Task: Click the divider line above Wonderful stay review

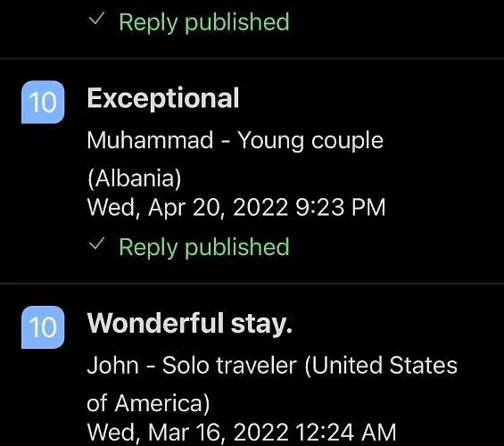Action: (252, 284)
